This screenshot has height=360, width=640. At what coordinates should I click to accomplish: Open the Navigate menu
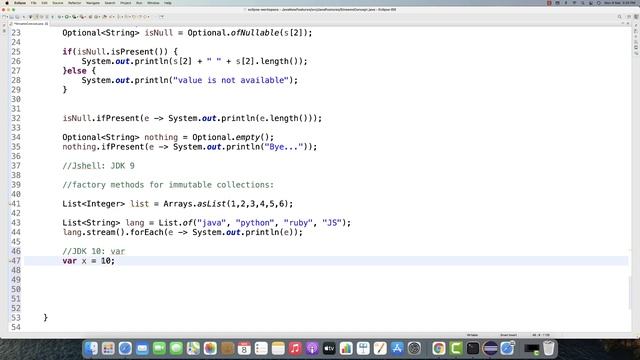[x=93, y=3]
